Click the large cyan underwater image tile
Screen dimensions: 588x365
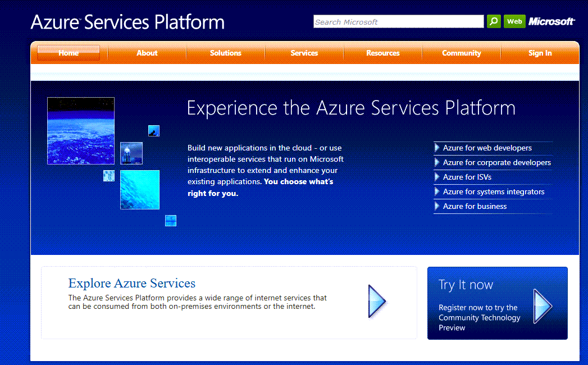(x=139, y=189)
